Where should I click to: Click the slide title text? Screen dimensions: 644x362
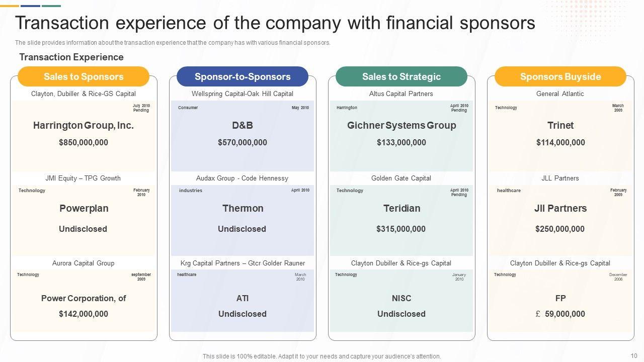point(275,23)
